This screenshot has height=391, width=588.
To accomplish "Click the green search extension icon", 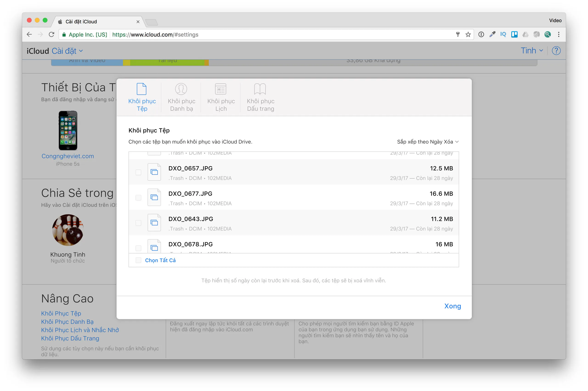I will pos(547,34).
